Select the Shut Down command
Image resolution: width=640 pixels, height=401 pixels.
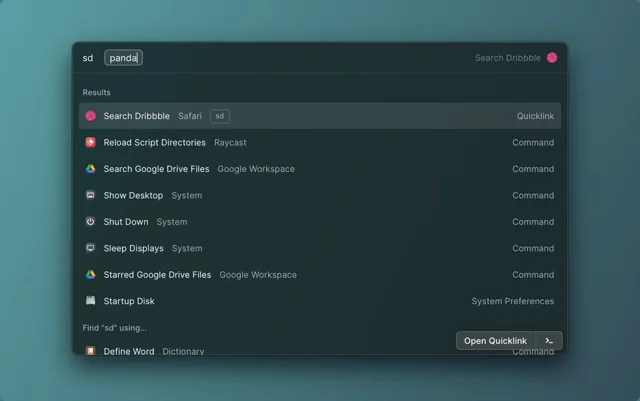click(320, 222)
